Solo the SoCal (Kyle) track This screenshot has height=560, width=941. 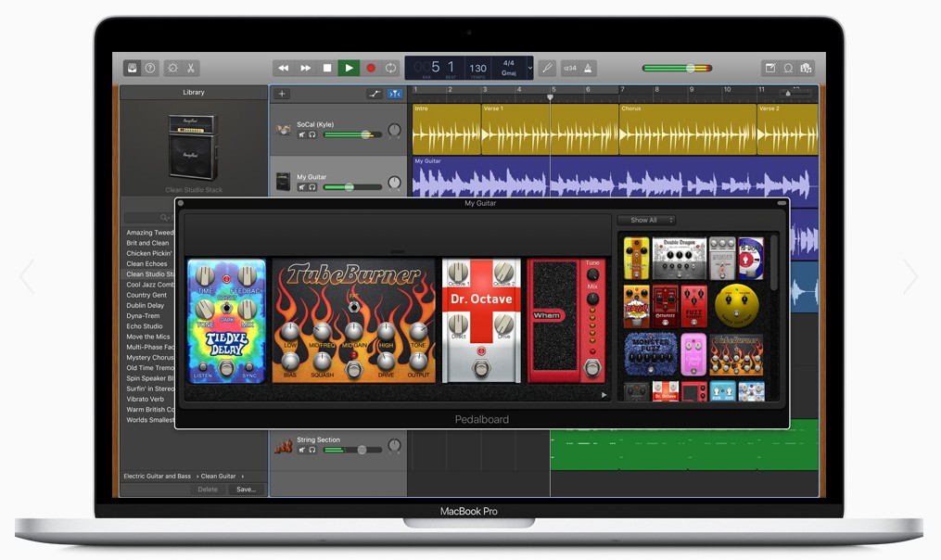click(x=312, y=134)
